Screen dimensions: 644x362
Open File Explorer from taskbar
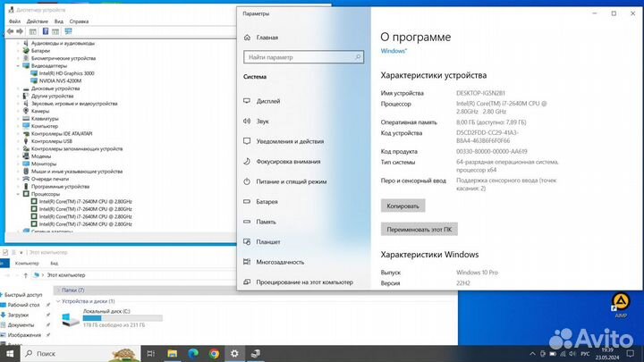tap(172, 353)
